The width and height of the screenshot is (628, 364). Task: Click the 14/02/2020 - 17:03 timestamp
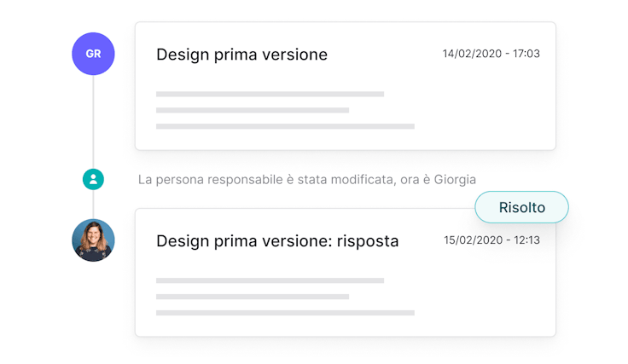(x=491, y=54)
